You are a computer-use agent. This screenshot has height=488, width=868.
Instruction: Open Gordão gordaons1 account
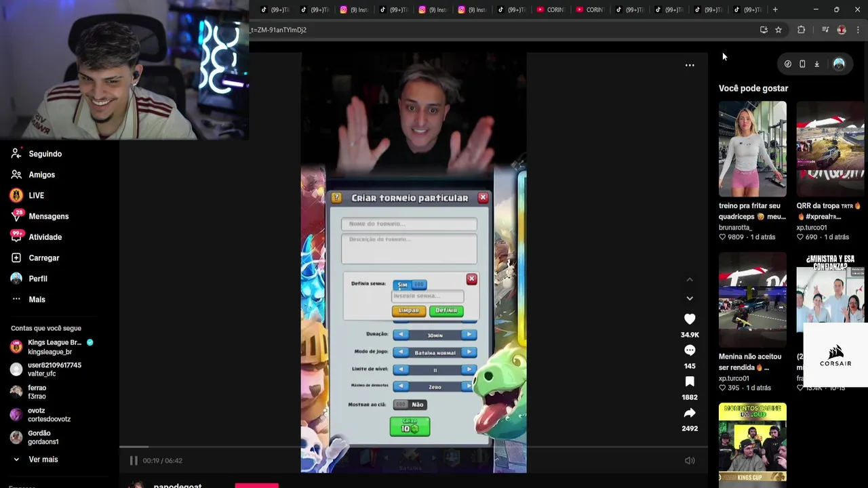35,437
